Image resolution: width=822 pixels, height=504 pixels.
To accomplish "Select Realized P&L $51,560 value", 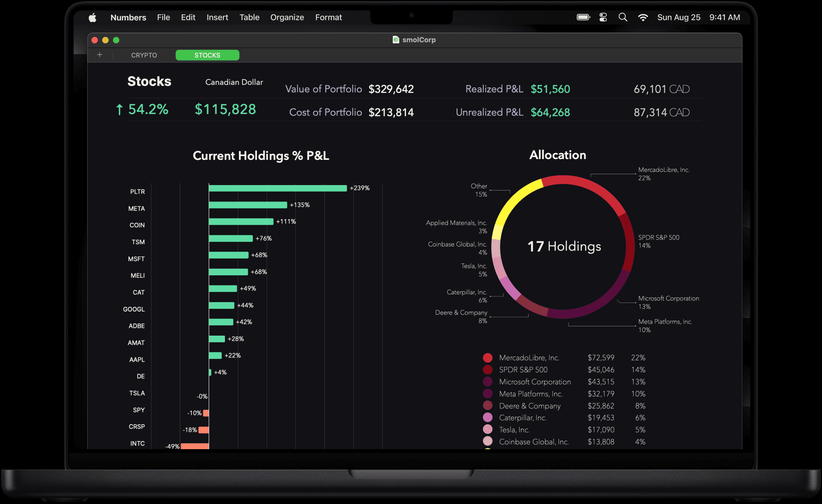I will 550,89.
